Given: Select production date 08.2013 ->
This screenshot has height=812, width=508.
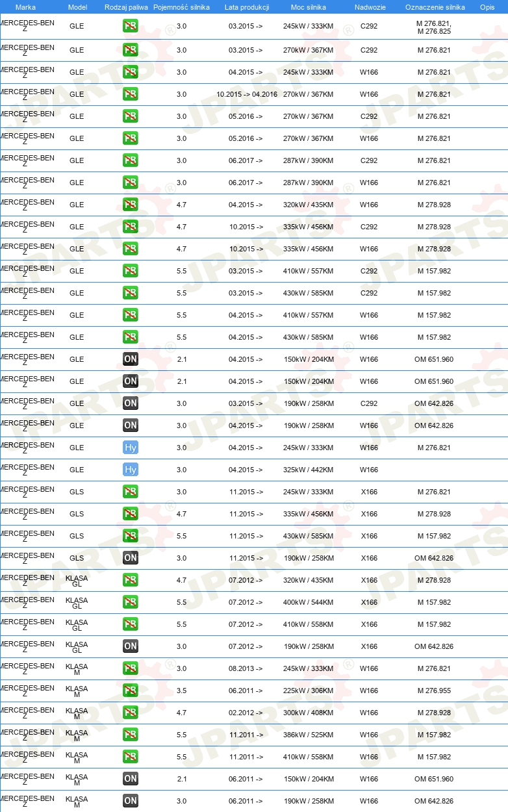Looking at the screenshot, I should 246,668.
